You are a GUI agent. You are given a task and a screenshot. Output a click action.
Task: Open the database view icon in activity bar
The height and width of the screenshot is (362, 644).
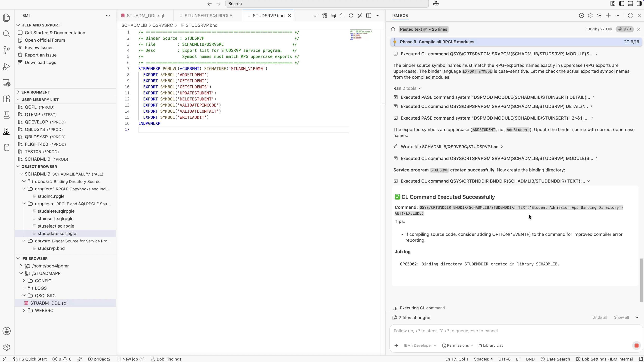(x=7, y=148)
